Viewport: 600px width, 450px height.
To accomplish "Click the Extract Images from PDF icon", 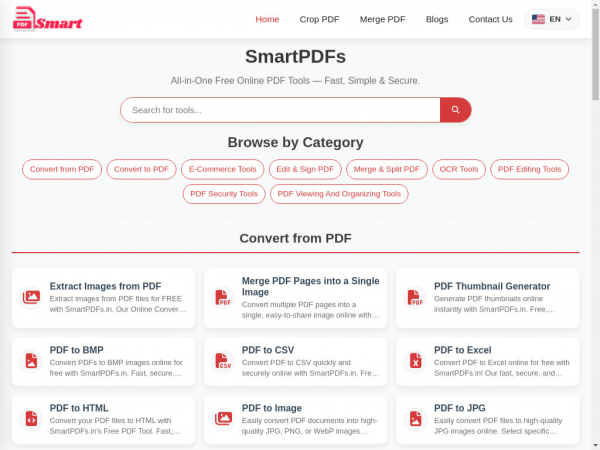I will tap(31, 297).
